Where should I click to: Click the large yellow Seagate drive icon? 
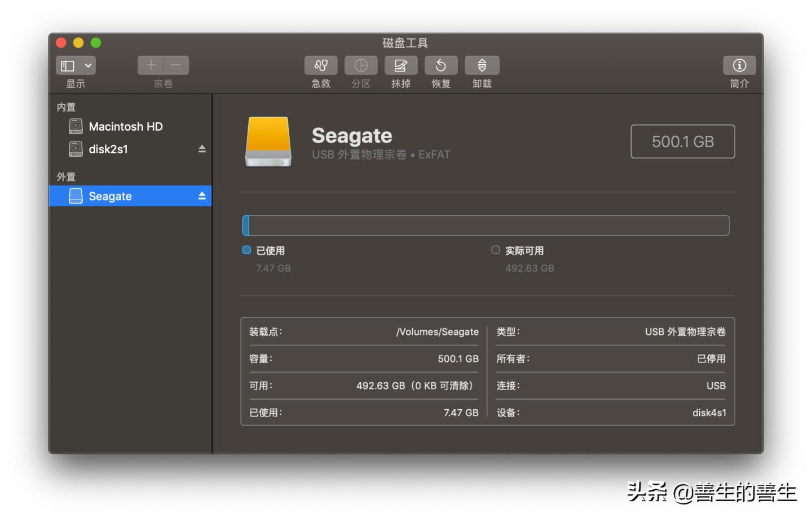268,141
